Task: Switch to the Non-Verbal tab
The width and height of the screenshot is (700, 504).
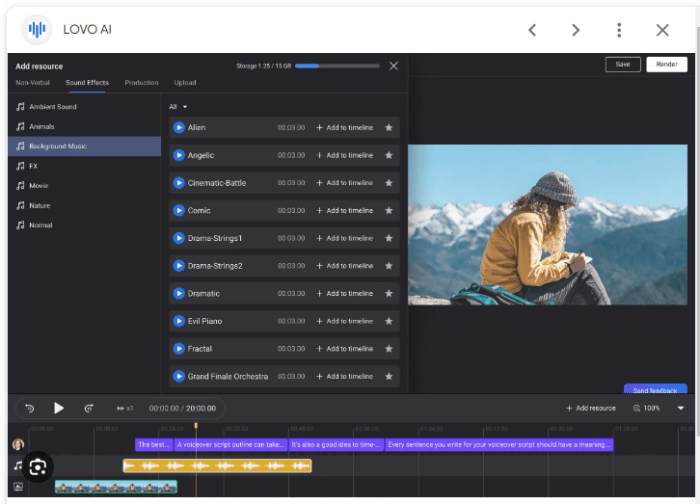Action: click(x=33, y=83)
